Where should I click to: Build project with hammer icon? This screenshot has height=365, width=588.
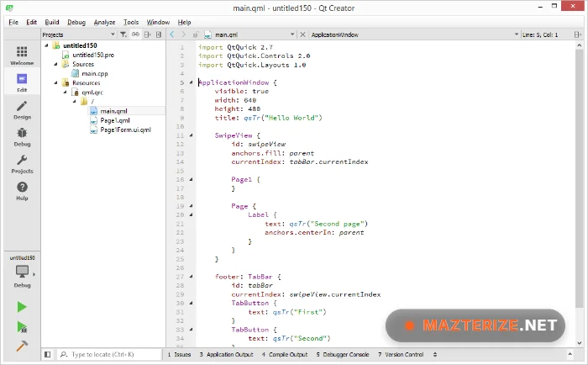pos(22,346)
